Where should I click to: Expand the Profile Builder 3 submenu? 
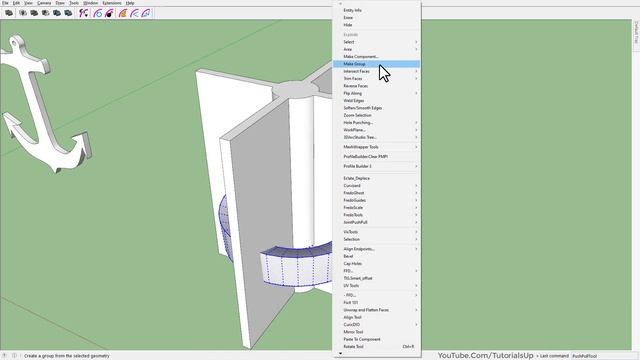(x=376, y=167)
